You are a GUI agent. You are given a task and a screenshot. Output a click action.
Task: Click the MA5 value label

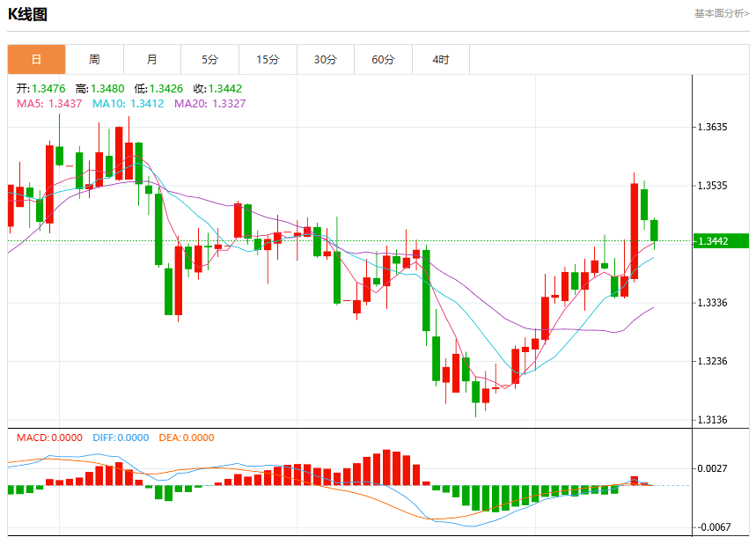pyautogui.click(x=49, y=103)
